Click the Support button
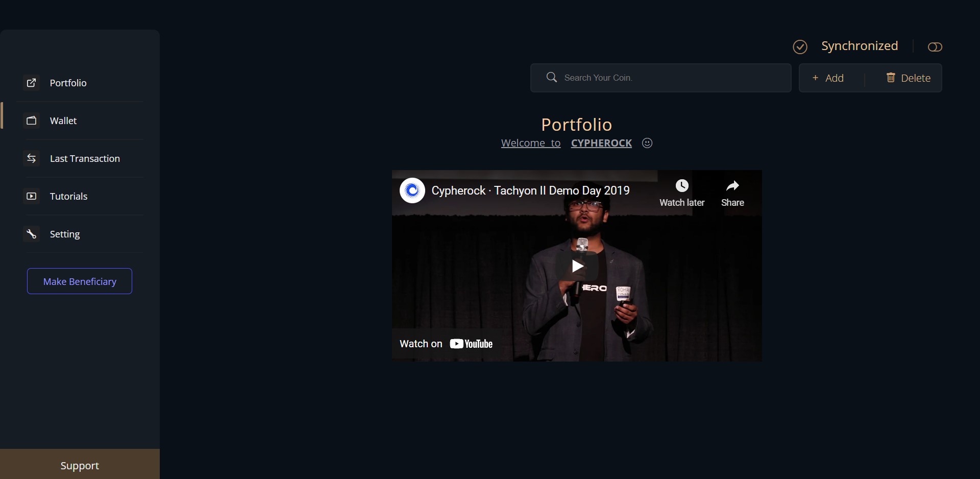 (80, 464)
